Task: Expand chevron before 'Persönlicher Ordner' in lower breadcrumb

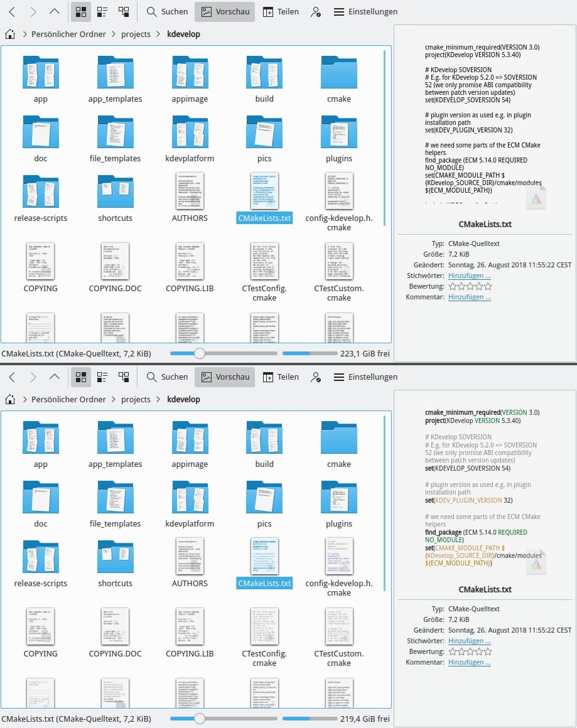Action: pos(24,399)
